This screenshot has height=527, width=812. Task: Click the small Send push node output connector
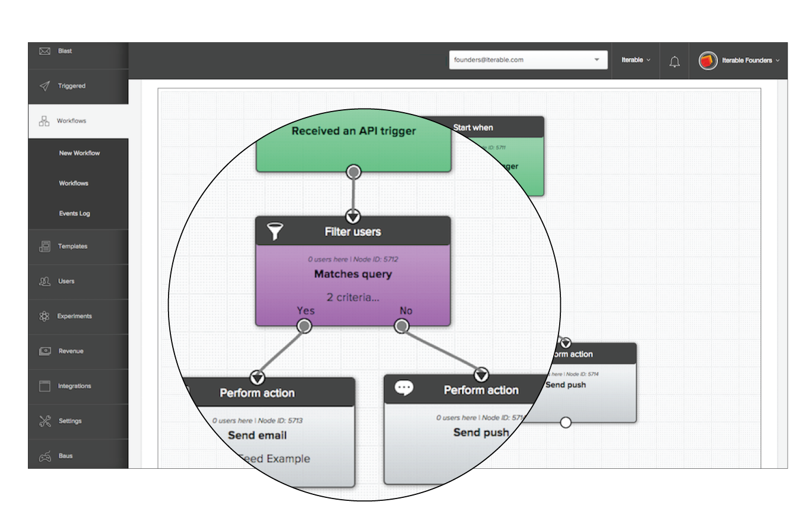[x=566, y=423]
